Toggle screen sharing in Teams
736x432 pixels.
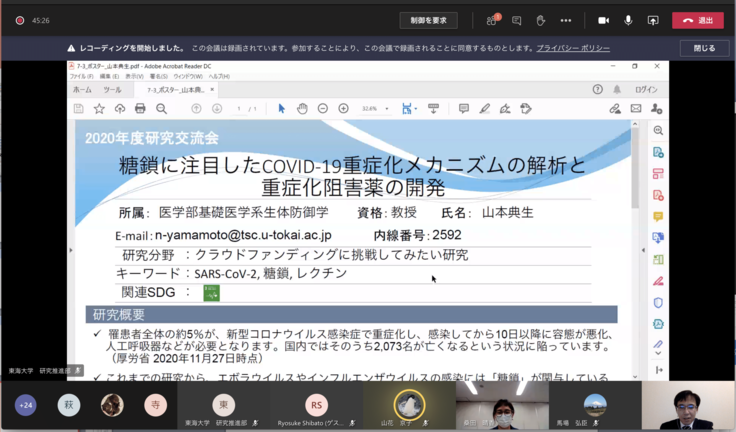tap(653, 20)
